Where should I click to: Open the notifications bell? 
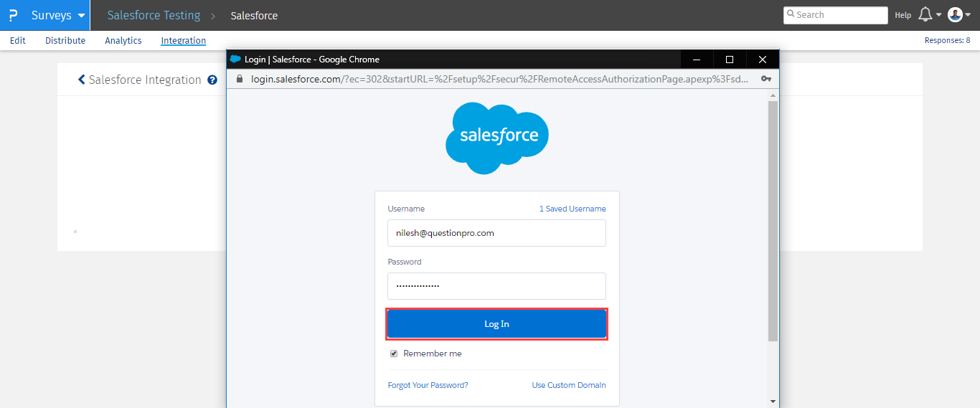click(x=925, y=15)
